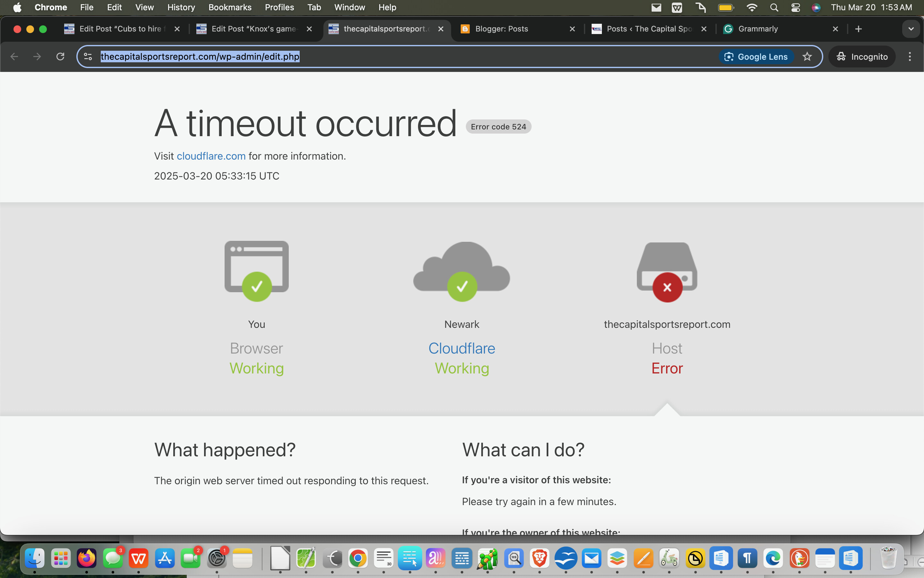Open the Window menu
This screenshot has width=924, height=578.
[x=349, y=7]
